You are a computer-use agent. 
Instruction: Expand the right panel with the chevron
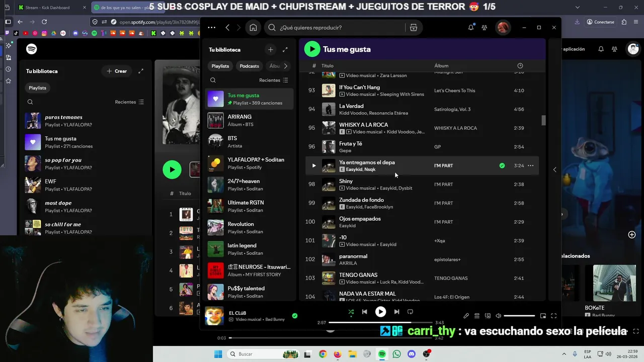coord(554,169)
